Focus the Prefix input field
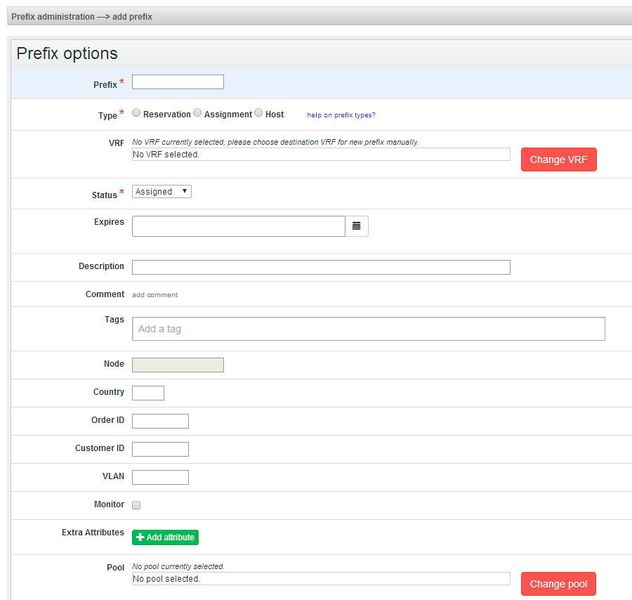Screen dimensions: 632x600 tap(178, 82)
